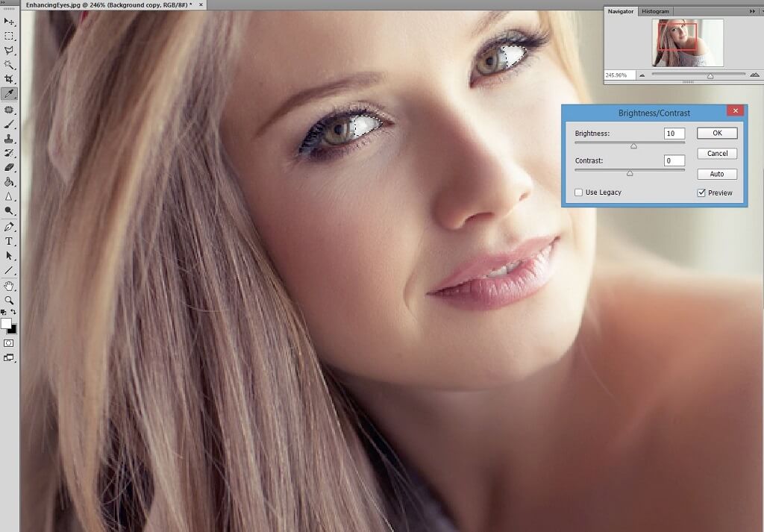
Task: Reset to default foreground/background colors
Action: coord(4,312)
